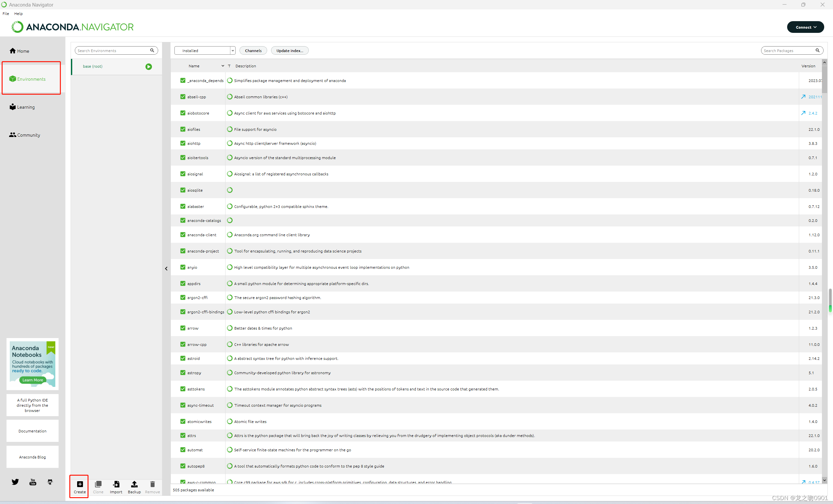The width and height of the screenshot is (833, 504).
Task: Click the Update index button
Action: pos(290,50)
